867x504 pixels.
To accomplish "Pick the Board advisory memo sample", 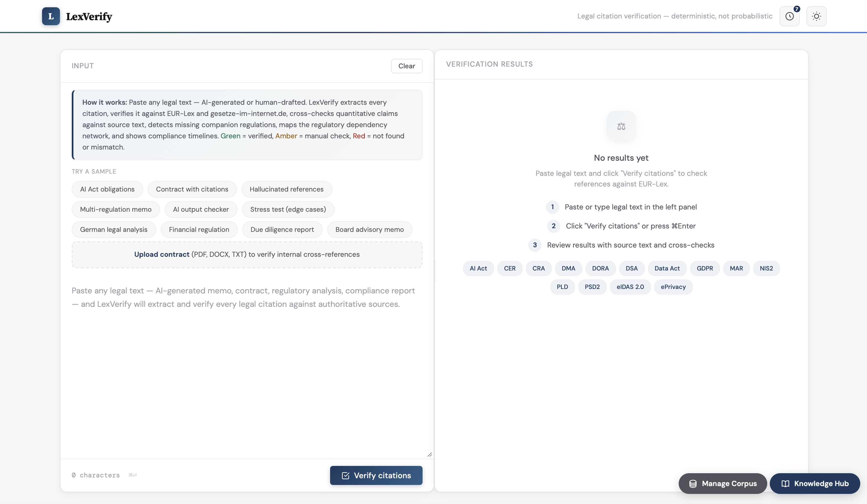I will [369, 230].
